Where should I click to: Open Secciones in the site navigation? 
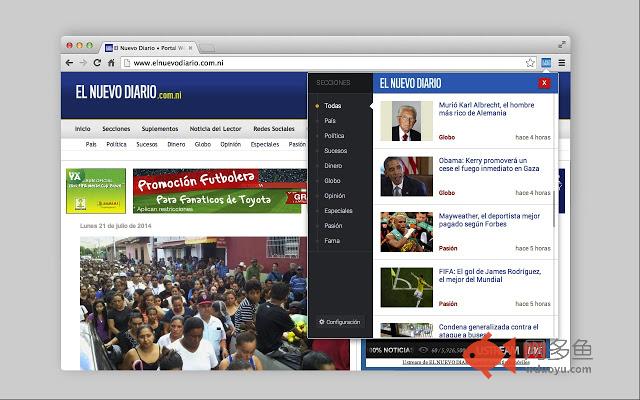[116, 129]
